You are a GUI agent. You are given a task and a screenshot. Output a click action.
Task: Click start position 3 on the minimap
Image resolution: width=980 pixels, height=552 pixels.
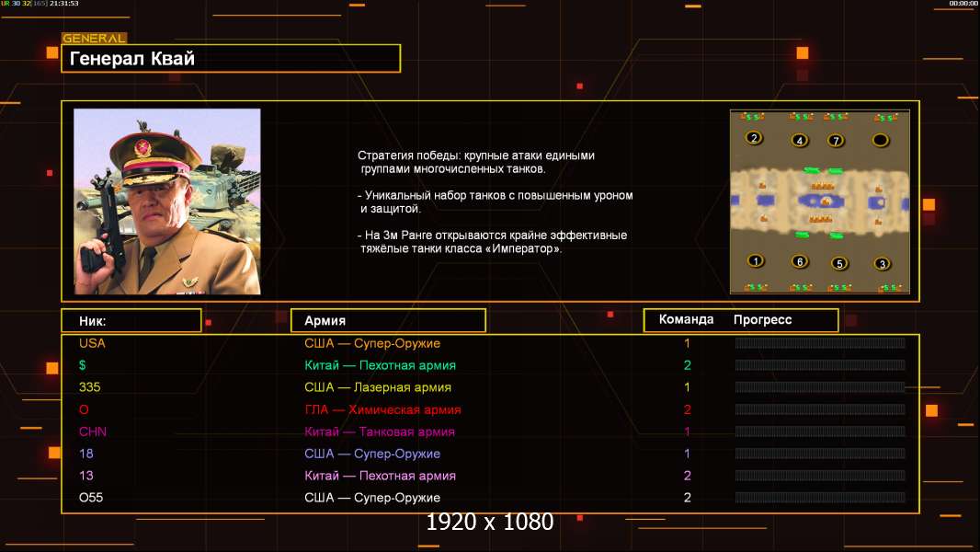882,263
